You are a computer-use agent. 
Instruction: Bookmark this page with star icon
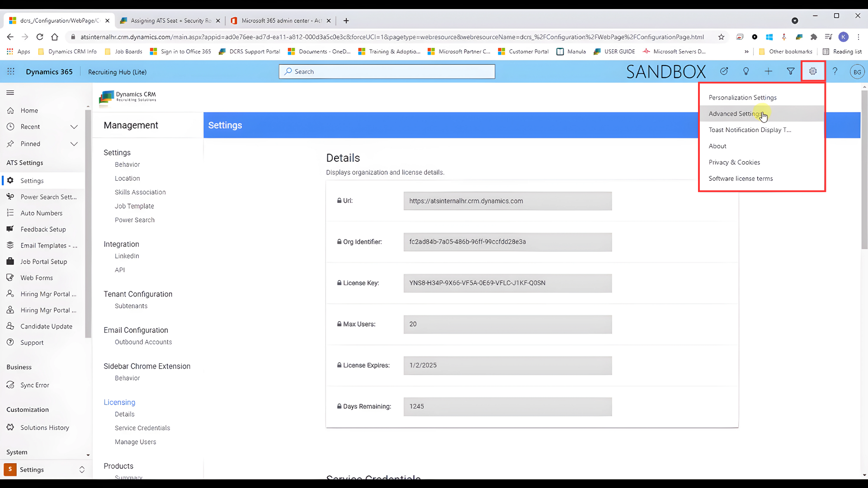click(x=721, y=37)
